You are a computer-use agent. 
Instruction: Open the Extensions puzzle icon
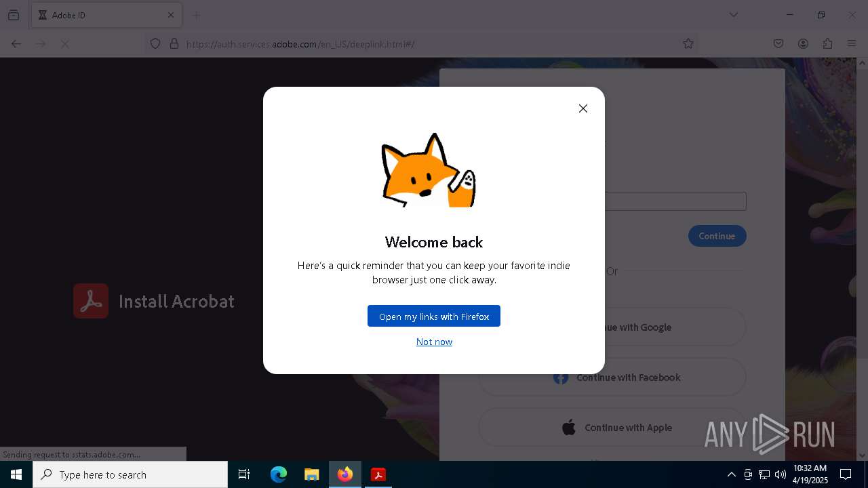(x=827, y=43)
